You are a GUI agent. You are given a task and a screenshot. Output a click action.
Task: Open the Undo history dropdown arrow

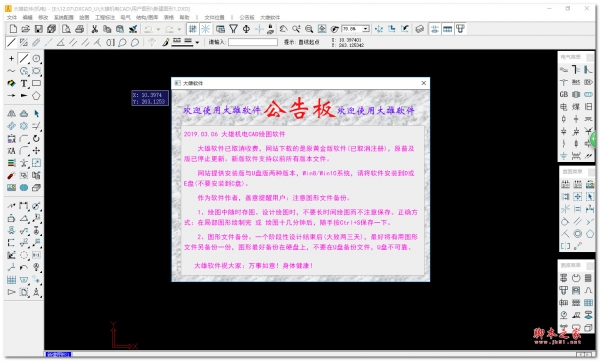point(158,29)
